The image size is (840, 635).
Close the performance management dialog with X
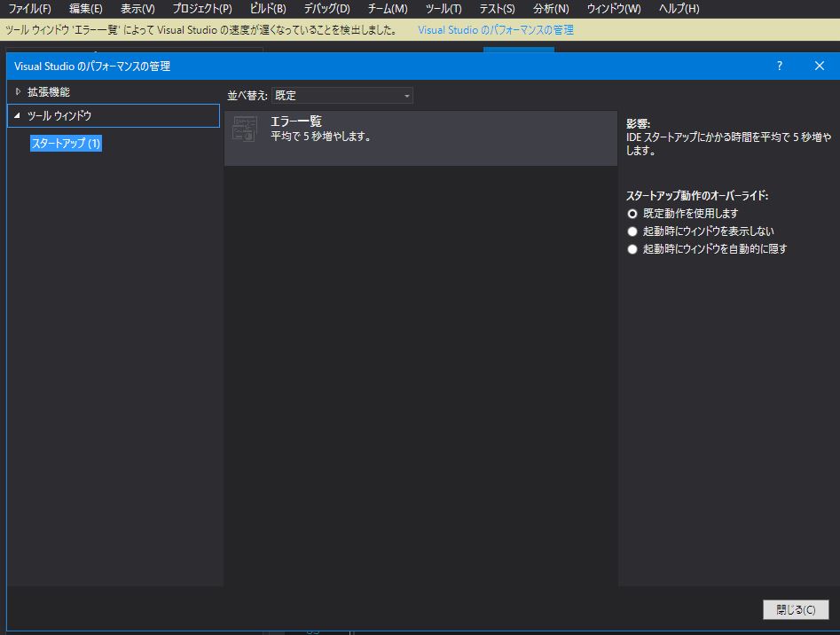click(x=819, y=66)
